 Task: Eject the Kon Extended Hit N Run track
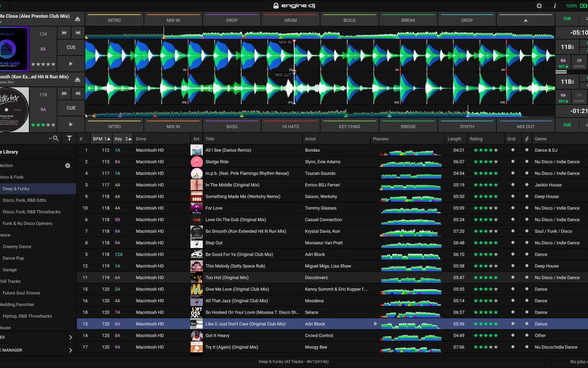point(77,79)
